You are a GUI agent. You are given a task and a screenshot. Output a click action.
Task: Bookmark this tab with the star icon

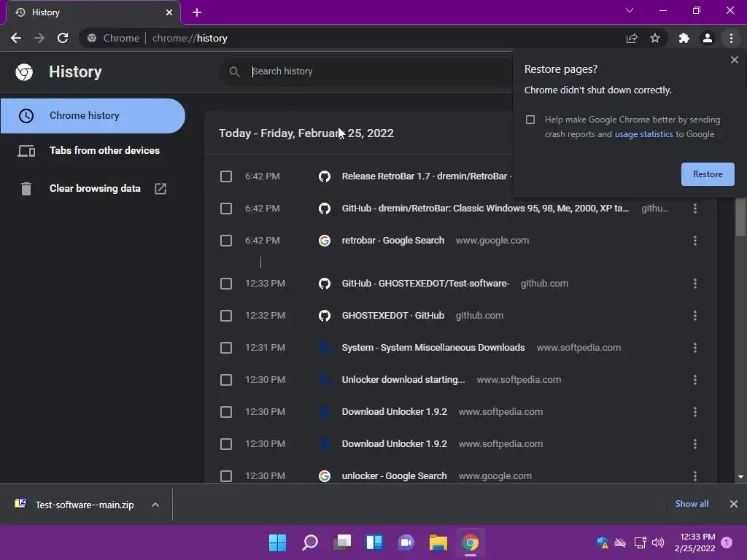[655, 38]
